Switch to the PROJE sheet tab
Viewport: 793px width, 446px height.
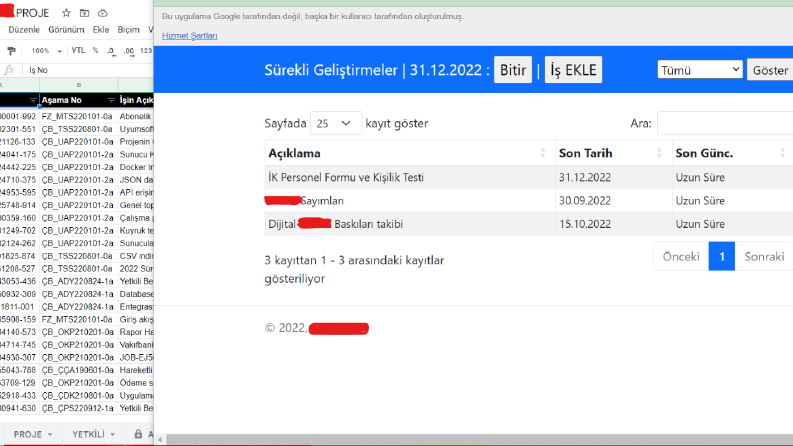(x=28, y=434)
